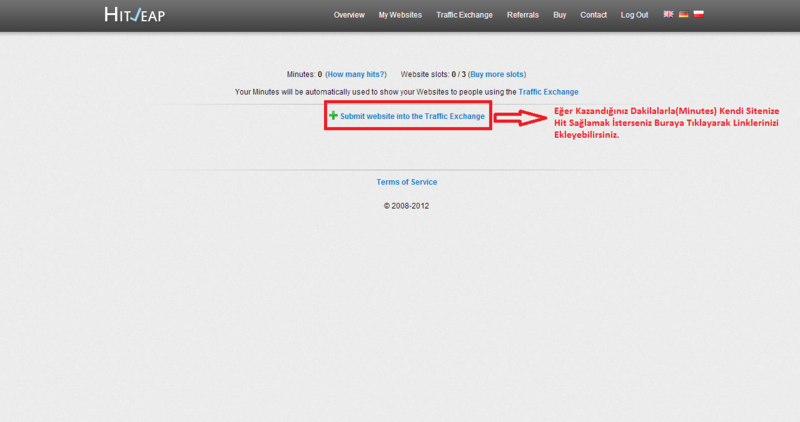Viewport: 800px width, 422px height.
Task: Switch language with the German flag icon
Action: coord(683,14)
